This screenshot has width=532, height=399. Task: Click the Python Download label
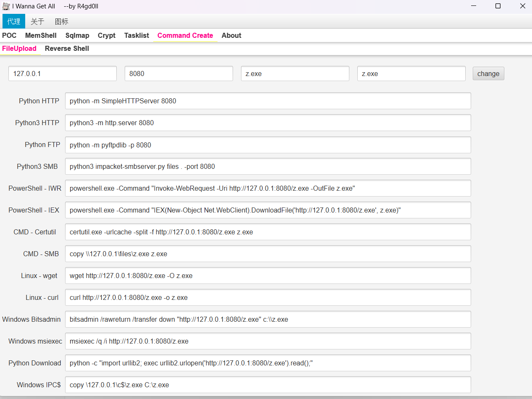coord(35,363)
